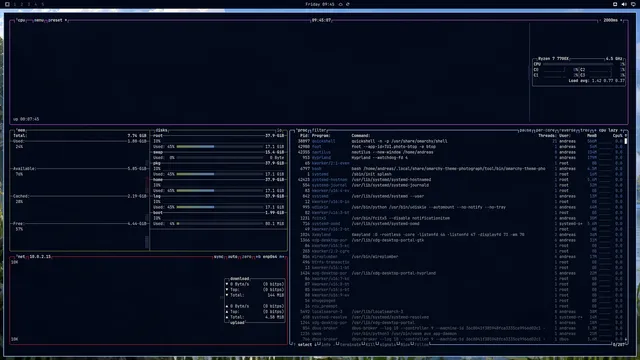
Task: Pause the process list
Action: (x=525, y=130)
